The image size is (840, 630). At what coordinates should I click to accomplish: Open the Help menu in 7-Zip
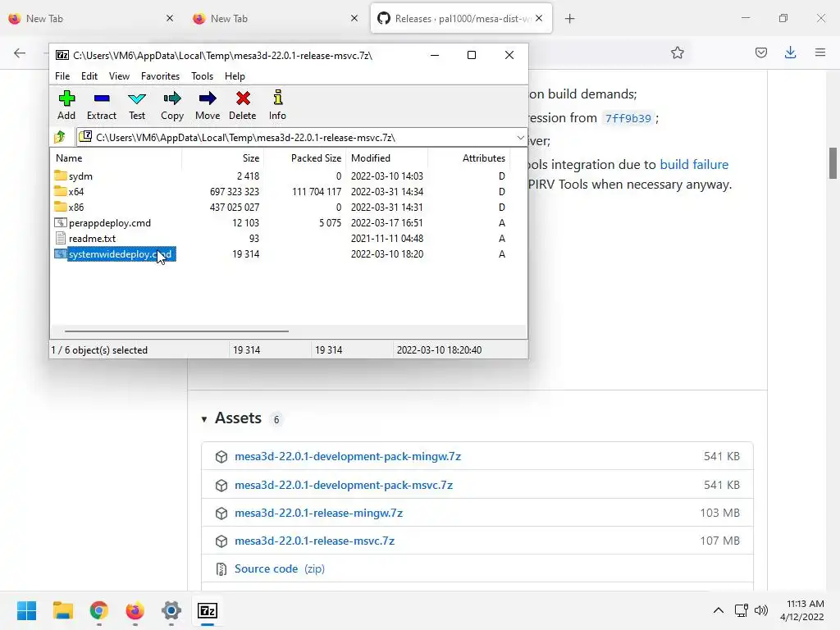tap(235, 76)
